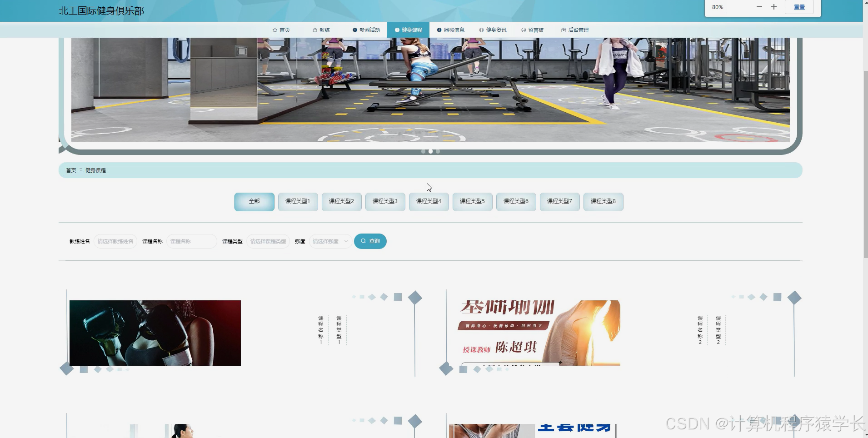This screenshot has width=868, height=438.
Task: Open 器械信息 equipment info menu
Action: [451, 30]
